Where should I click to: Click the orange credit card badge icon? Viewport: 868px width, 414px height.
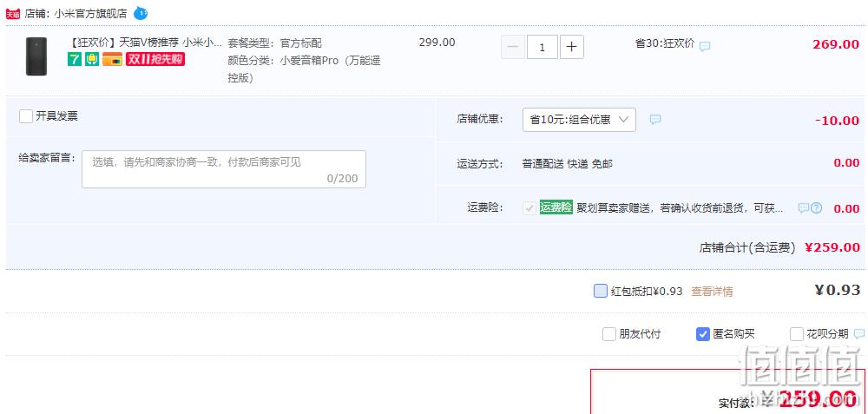[x=113, y=59]
